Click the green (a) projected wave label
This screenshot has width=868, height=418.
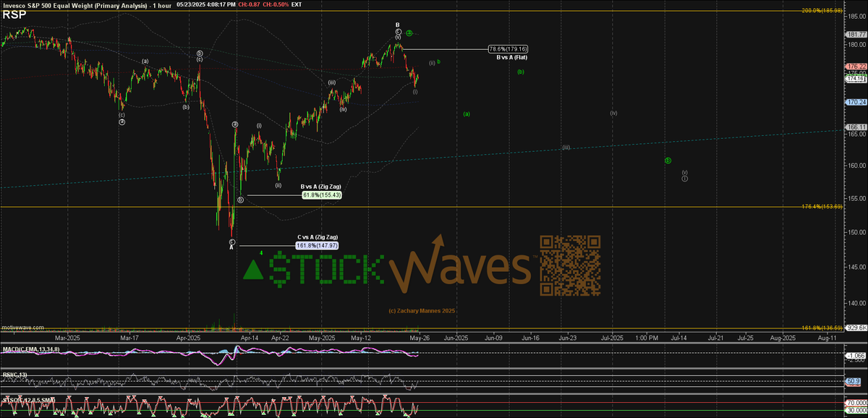point(467,114)
